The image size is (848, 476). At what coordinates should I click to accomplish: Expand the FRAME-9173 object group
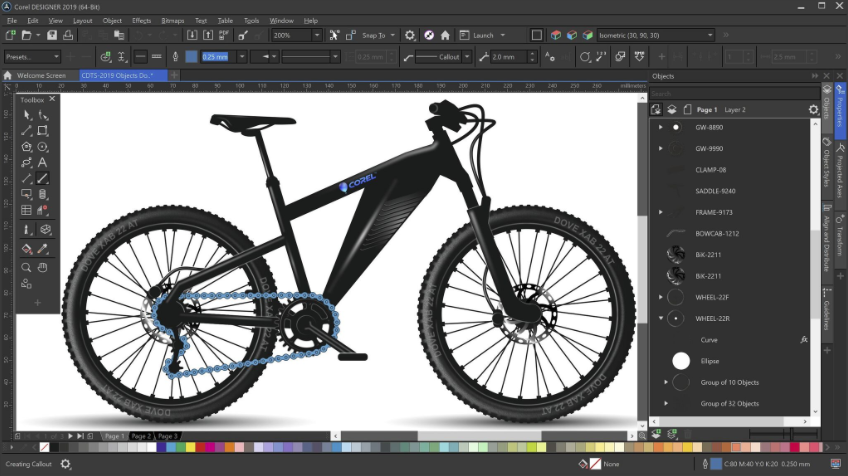tap(660, 212)
